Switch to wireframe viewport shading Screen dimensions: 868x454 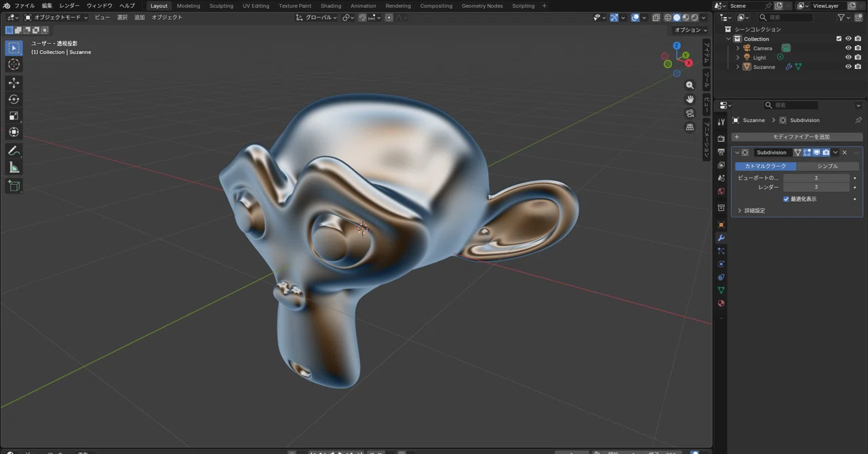(x=668, y=17)
